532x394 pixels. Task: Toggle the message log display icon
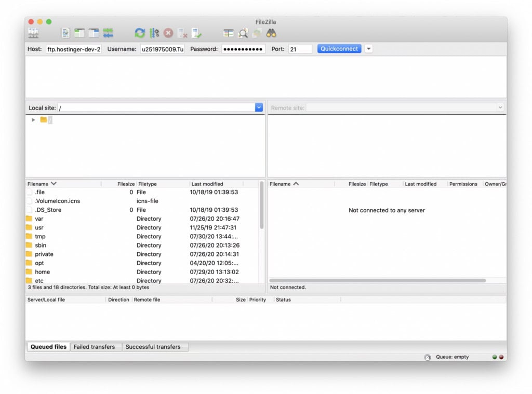[65, 33]
